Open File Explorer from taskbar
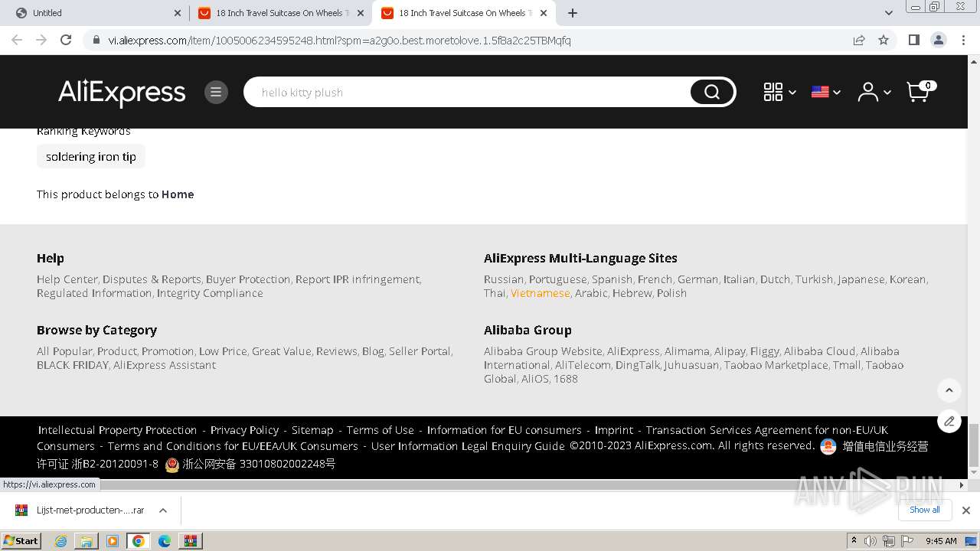The image size is (980, 551). point(87,541)
